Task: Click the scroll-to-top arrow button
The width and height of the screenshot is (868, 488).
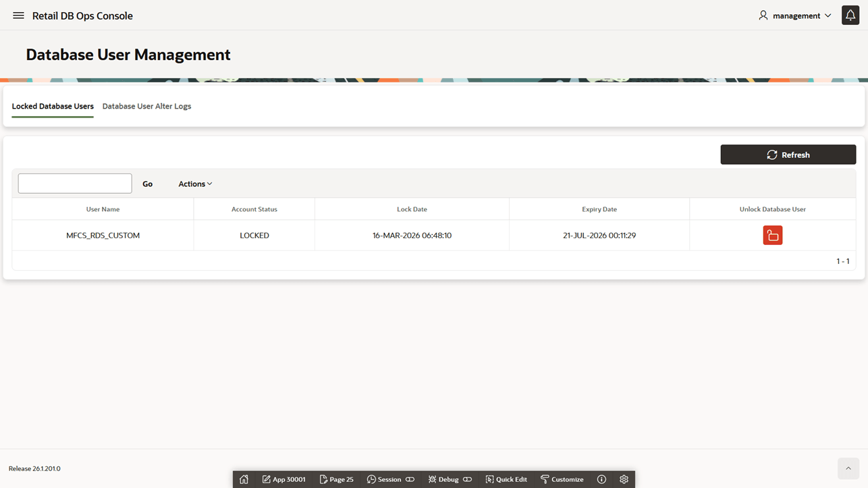Action: [848, 468]
